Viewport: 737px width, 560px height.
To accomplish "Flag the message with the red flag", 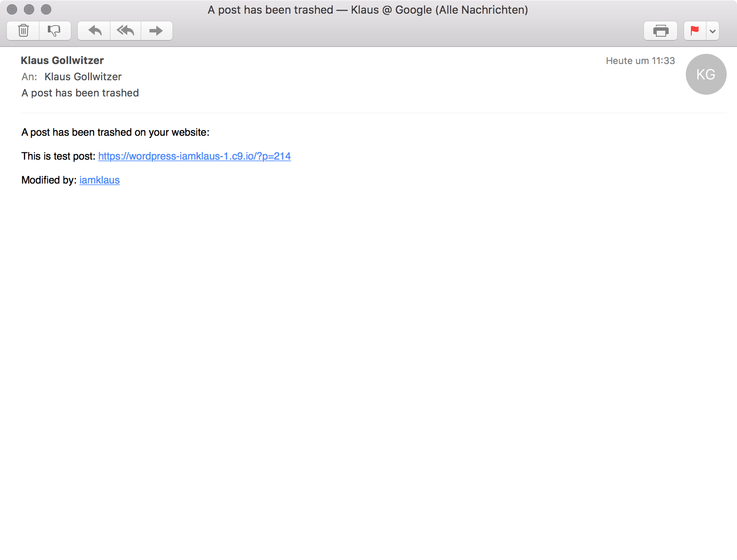I will point(695,31).
